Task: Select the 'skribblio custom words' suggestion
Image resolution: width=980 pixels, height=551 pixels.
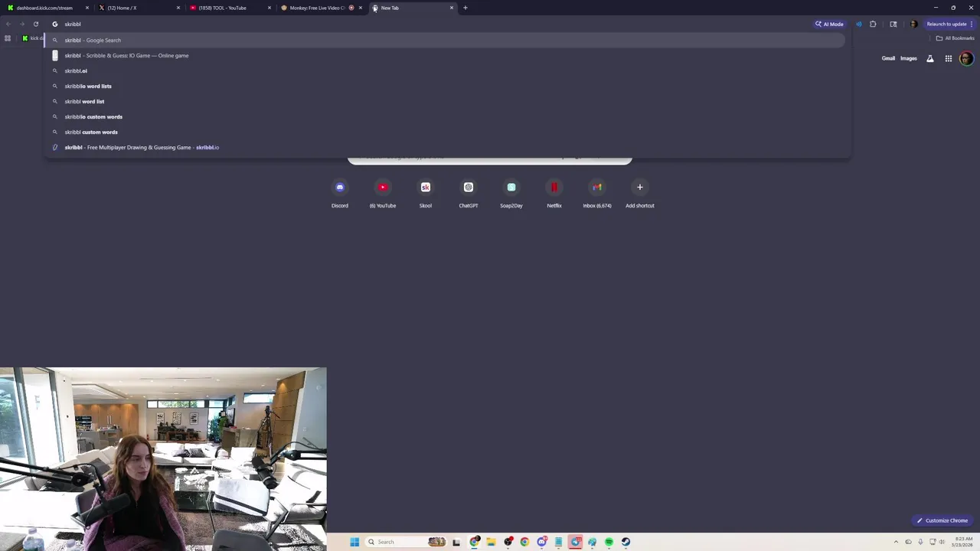Action: 446,116
